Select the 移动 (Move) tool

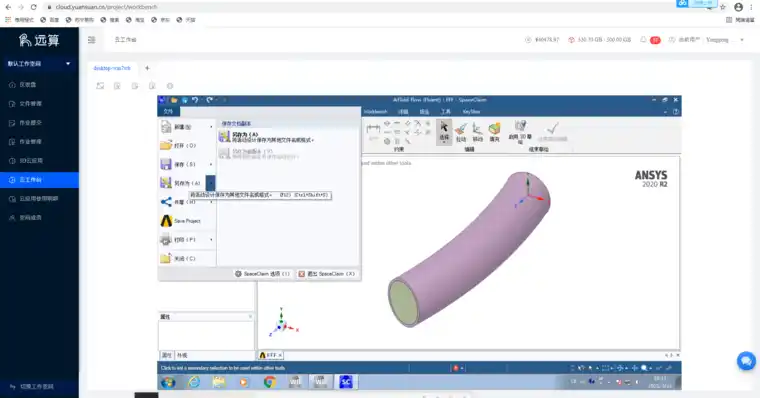click(x=477, y=132)
